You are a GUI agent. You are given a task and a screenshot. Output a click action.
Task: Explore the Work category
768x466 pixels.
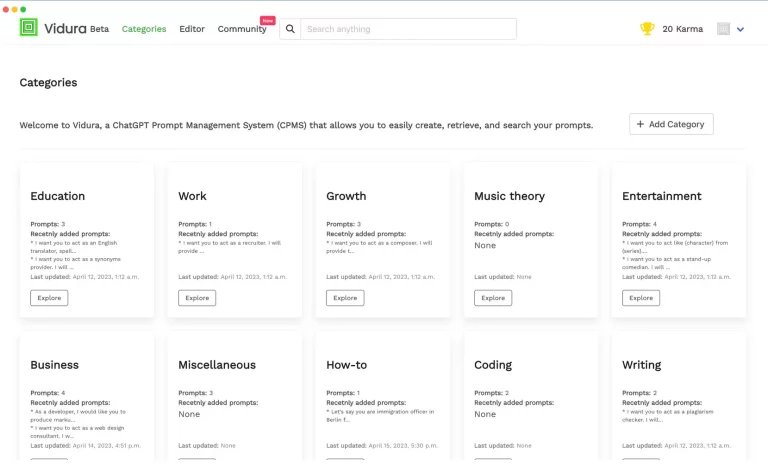tap(197, 298)
